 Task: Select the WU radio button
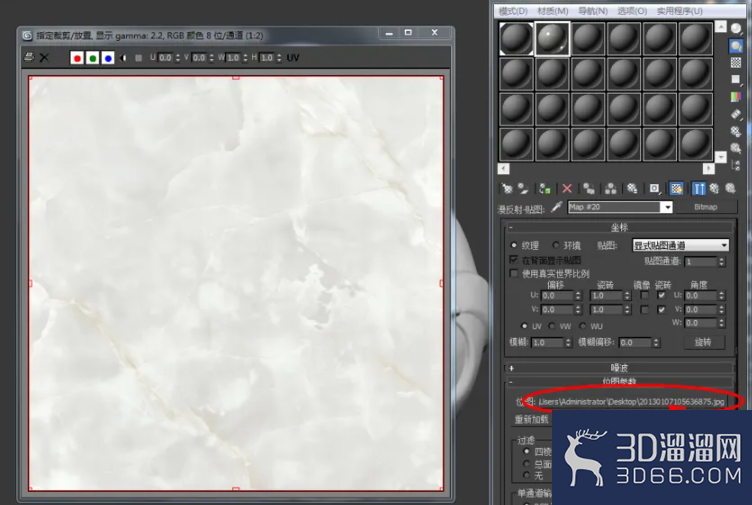point(583,326)
